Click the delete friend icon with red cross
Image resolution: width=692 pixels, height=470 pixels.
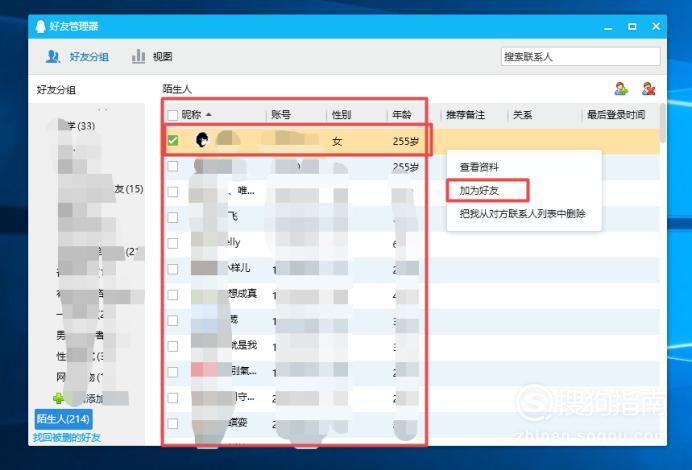[x=648, y=89]
